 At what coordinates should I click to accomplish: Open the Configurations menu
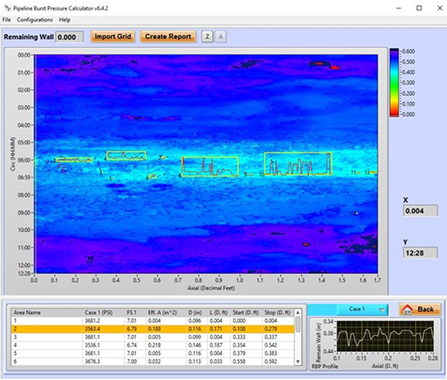point(35,20)
